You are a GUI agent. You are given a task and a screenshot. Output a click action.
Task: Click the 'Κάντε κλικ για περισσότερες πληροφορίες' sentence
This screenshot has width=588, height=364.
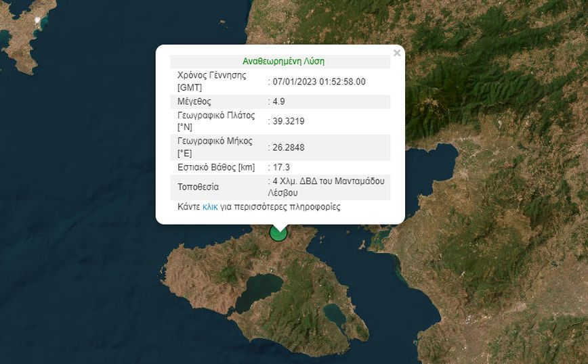click(x=259, y=207)
